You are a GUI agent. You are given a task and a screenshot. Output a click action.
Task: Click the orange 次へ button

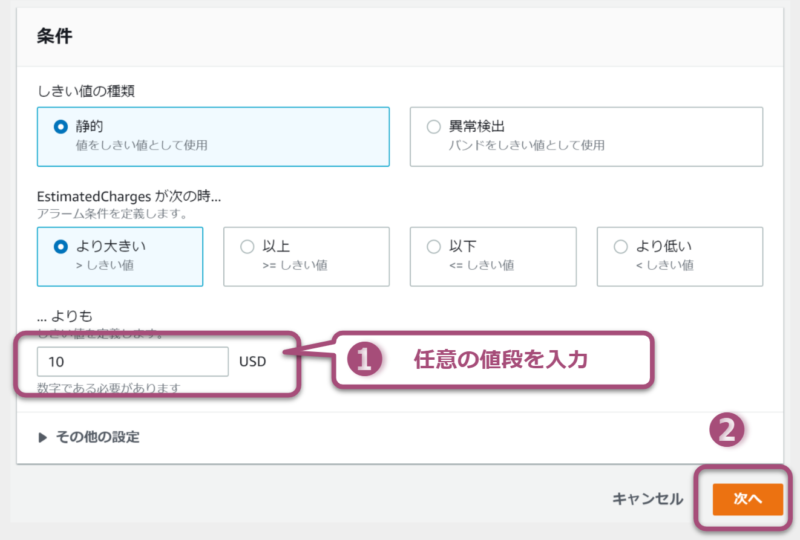tap(747, 498)
